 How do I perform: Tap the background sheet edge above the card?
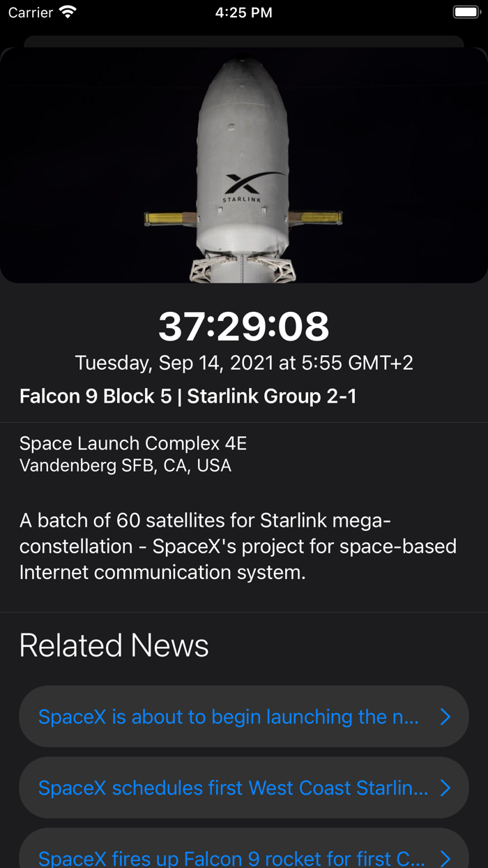coord(244,41)
